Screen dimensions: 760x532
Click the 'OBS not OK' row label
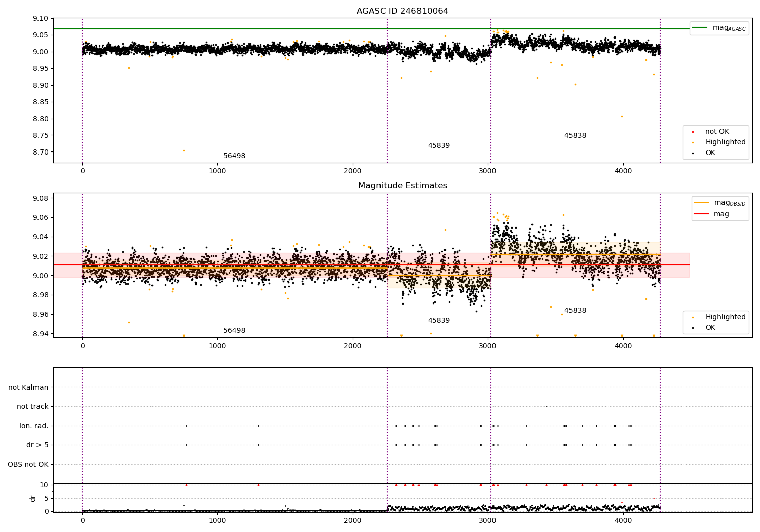point(28,464)
